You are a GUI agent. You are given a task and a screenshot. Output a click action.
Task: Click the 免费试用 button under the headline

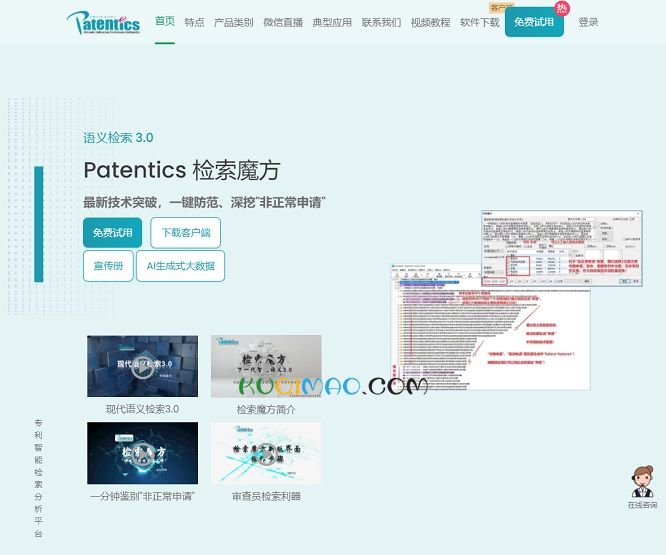click(x=113, y=233)
